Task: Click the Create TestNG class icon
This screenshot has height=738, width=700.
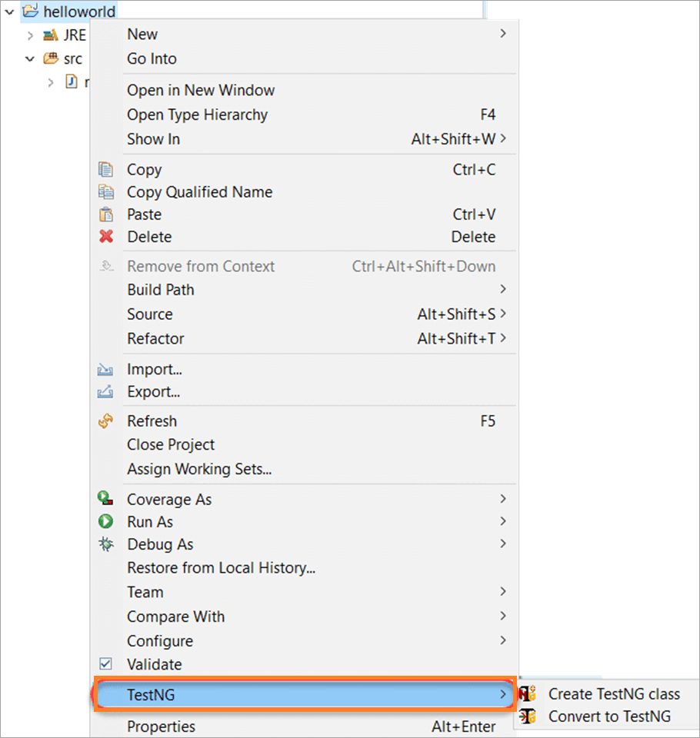Action: pos(529,693)
